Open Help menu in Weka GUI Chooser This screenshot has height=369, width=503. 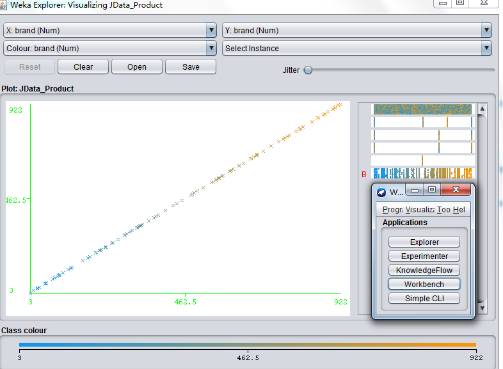pyautogui.click(x=459, y=210)
